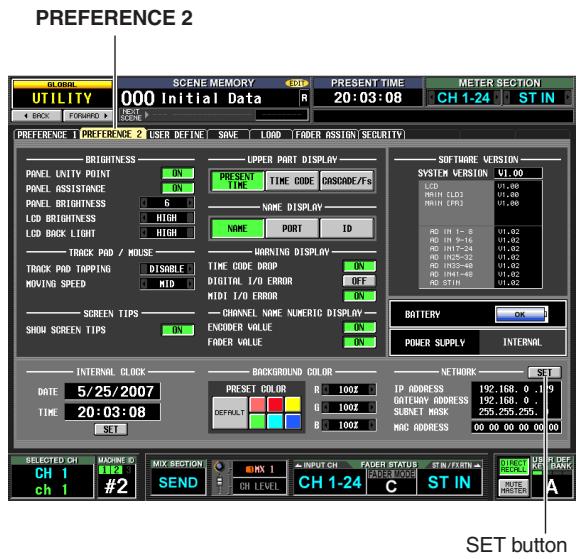
Task: Enable DIGITAL I/O ERROR warning
Action: [359, 281]
